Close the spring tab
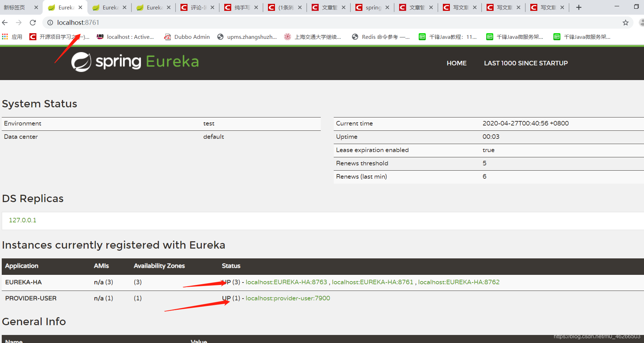The image size is (644, 343). pyautogui.click(x=387, y=7)
